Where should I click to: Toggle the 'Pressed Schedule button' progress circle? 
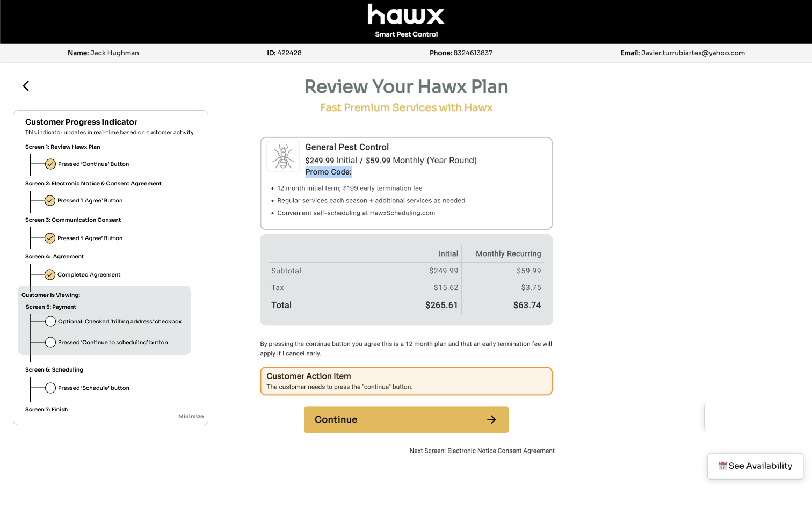coord(50,387)
